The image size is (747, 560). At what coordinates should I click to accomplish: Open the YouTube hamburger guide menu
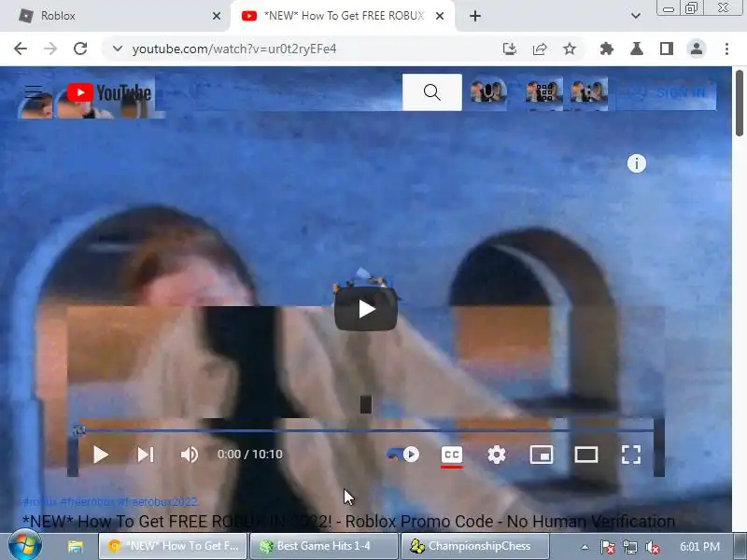34,91
